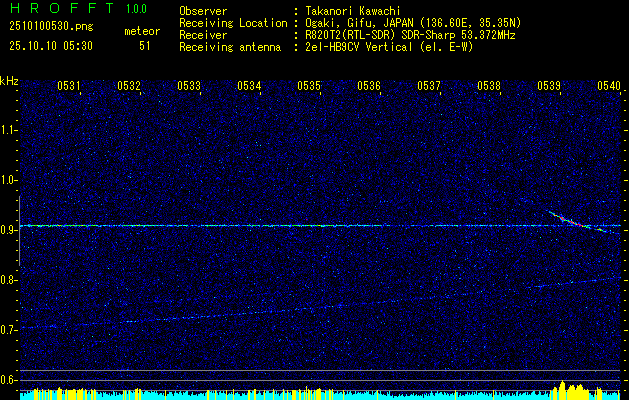
Task: Click the 0538 time label
Action: [489, 86]
